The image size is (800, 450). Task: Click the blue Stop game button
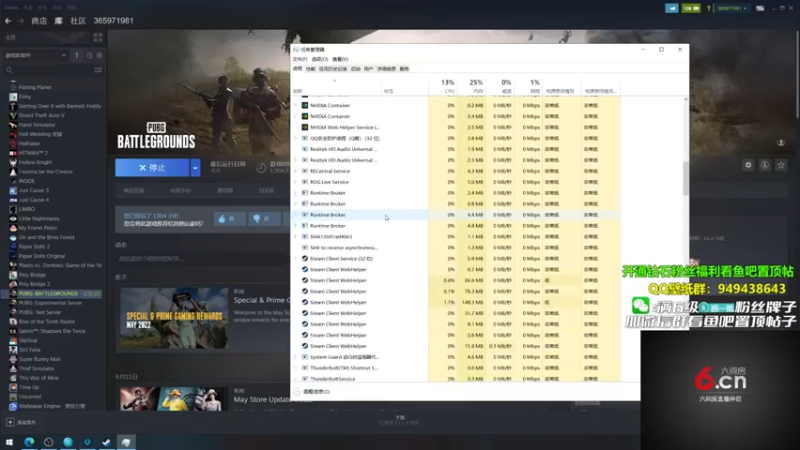(x=152, y=167)
